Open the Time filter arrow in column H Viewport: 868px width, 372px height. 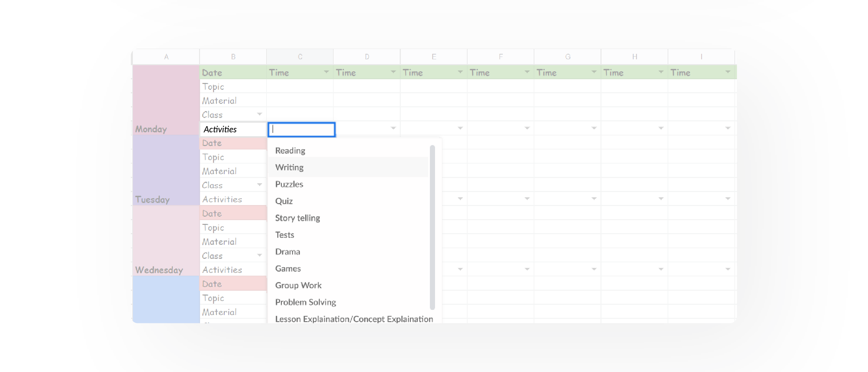[x=661, y=72]
